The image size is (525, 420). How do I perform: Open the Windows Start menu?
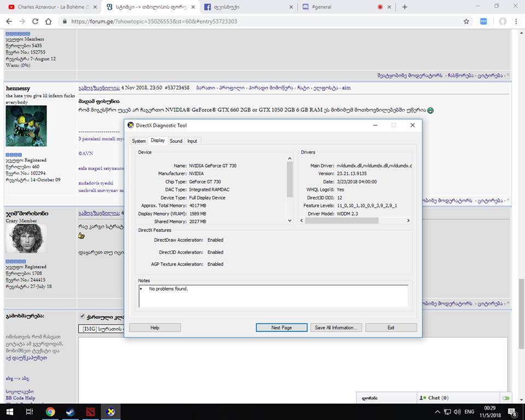point(9,412)
